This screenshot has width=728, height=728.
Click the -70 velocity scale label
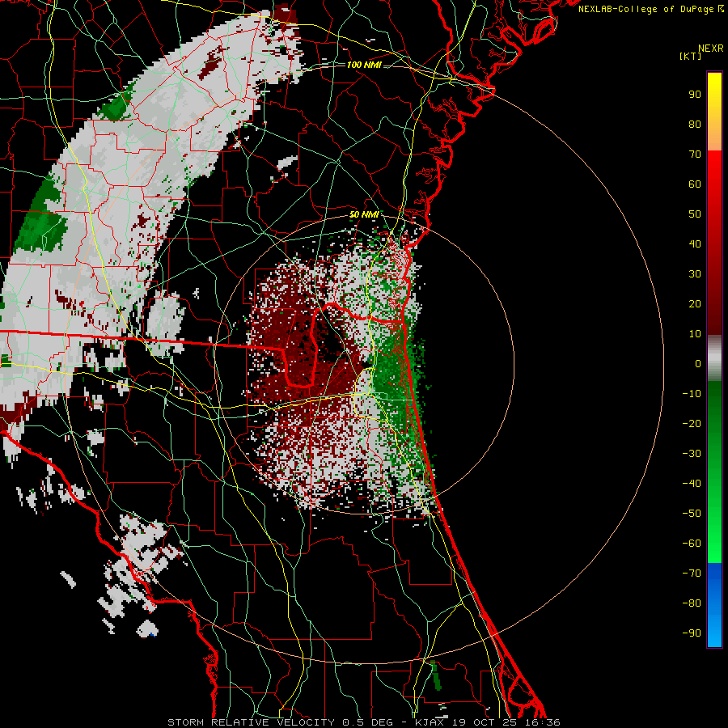coord(692,574)
